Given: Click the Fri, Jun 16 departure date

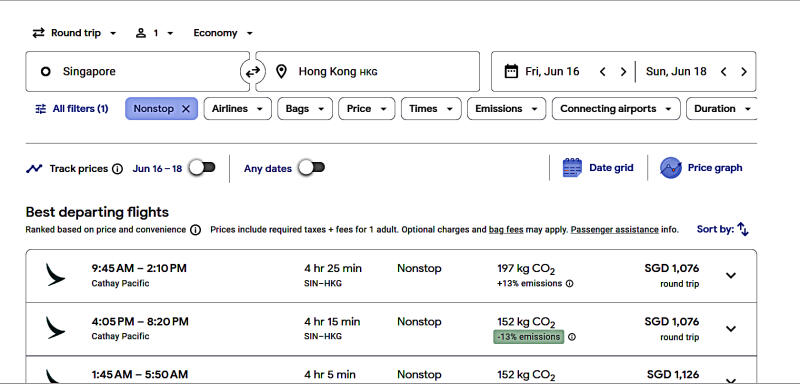Looking at the screenshot, I should tap(552, 71).
